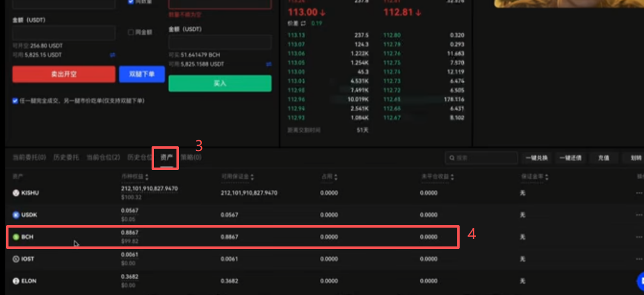The image size is (644, 295).
Task: Click the search magnifier icon
Action: (452, 158)
